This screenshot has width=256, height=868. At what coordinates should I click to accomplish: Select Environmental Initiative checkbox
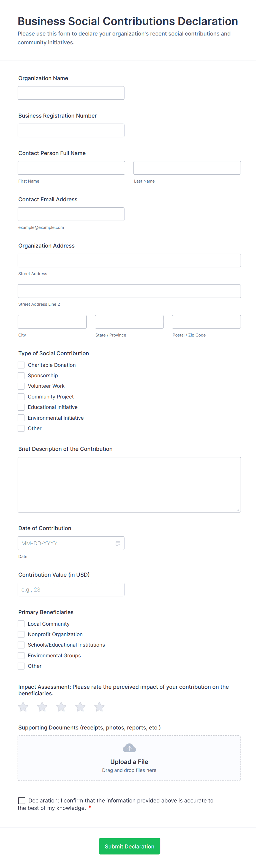coord(21,418)
